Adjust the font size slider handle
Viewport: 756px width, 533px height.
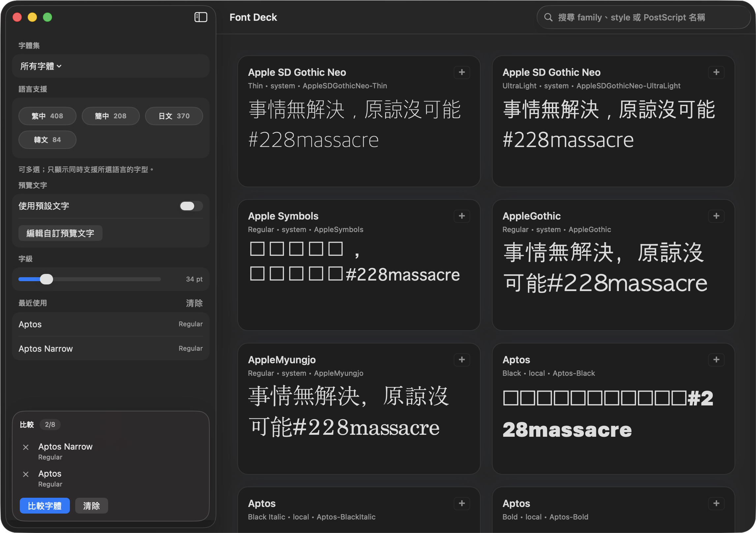click(46, 279)
